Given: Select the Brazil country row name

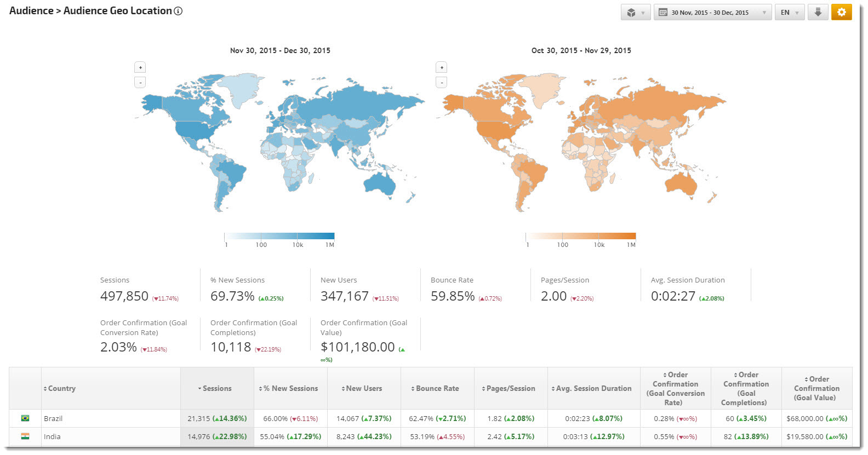Looking at the screenshot, I should [53, 418].
